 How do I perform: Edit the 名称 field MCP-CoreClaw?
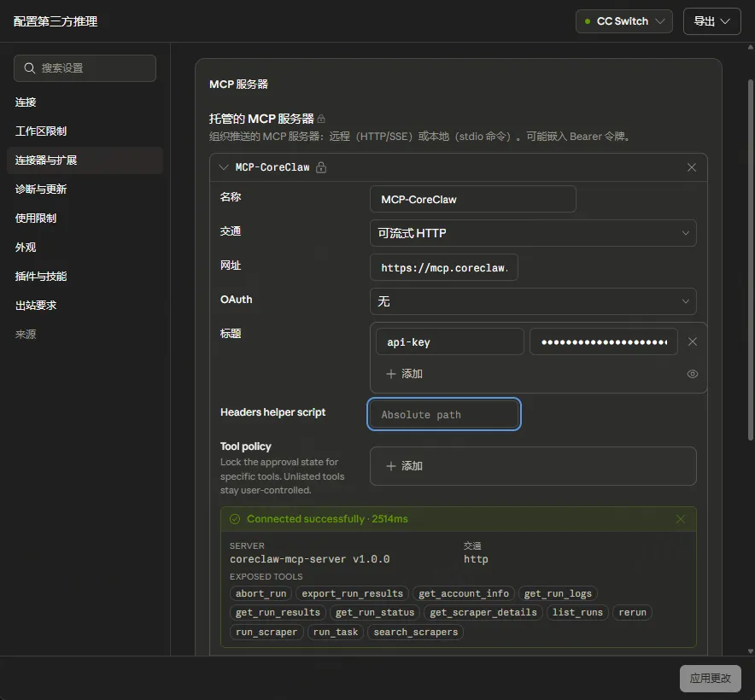pyautogui.click(x=473, y=199)
